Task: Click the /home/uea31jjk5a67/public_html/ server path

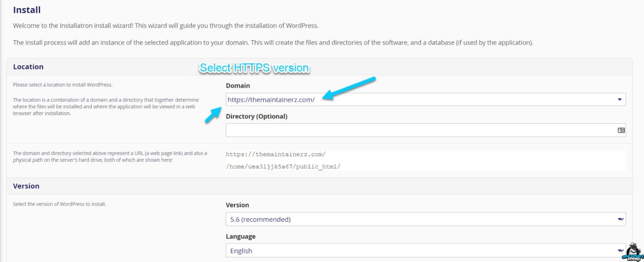Action: click(283, 166)
